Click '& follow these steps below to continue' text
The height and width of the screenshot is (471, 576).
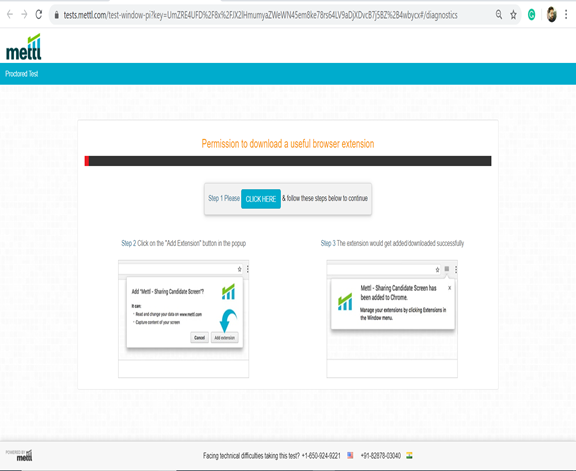coord(325,198)
